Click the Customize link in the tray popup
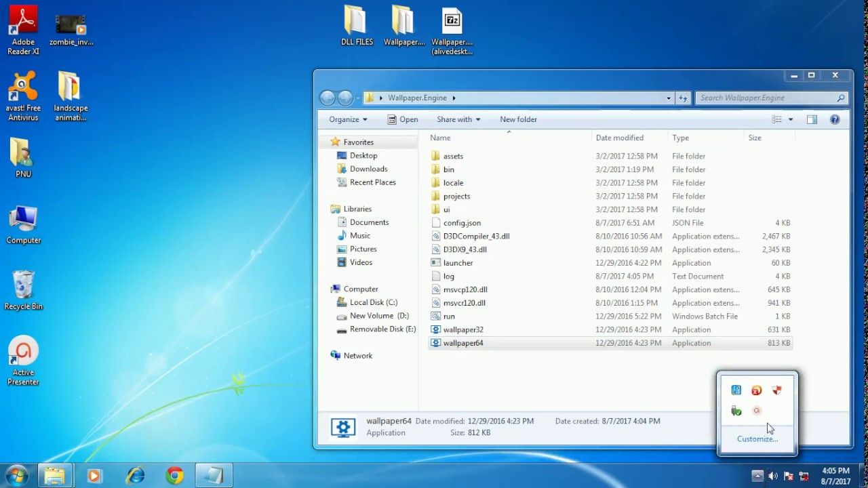The width and height of the screenshot is (868, 488). pos(756,439)
